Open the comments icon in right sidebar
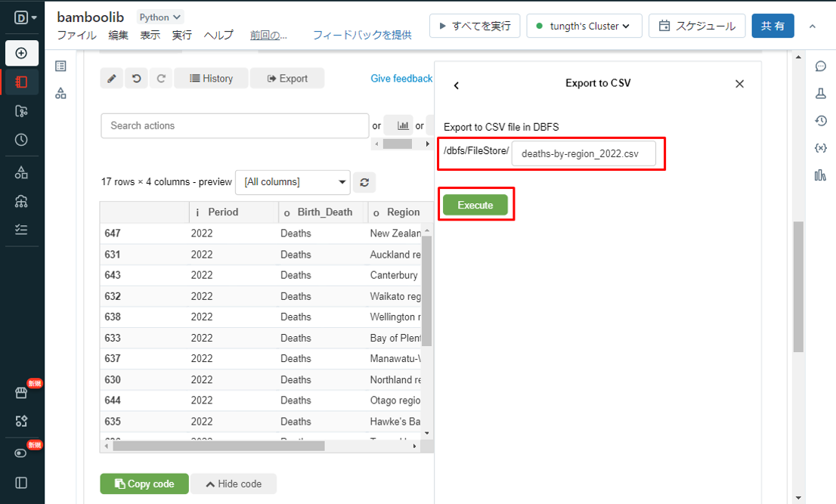The width and height of the screenshot is (836, 504). (820, 66)
